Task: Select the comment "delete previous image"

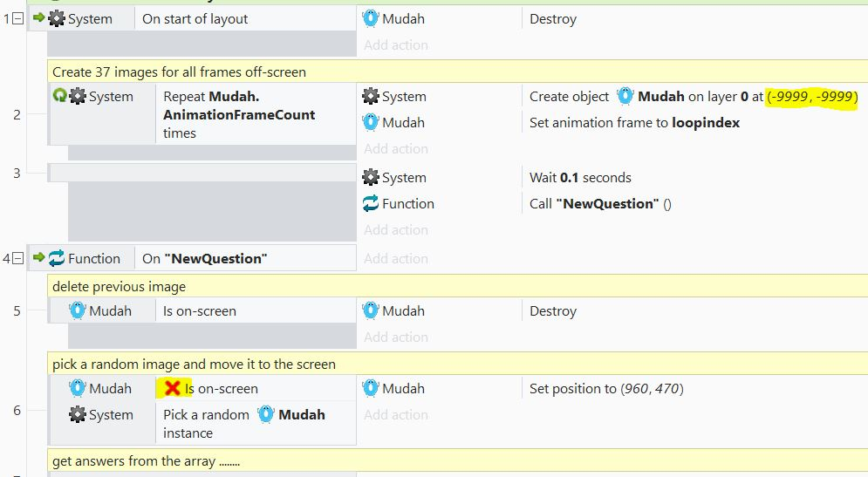Action: pyautogui.click(x=119, y=287)
